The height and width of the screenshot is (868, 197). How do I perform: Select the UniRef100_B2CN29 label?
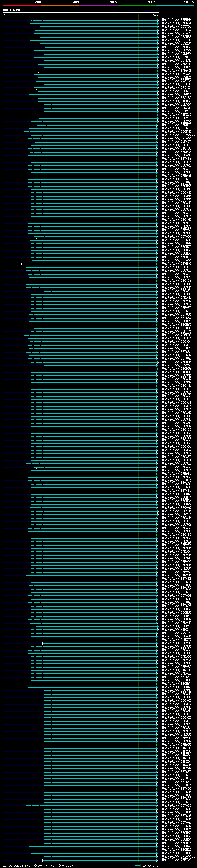pyautogui.click(x=177, y=850)
